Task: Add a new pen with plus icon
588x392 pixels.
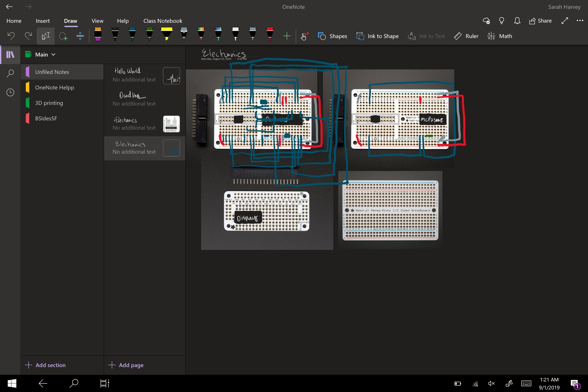Action: point(287,36)
